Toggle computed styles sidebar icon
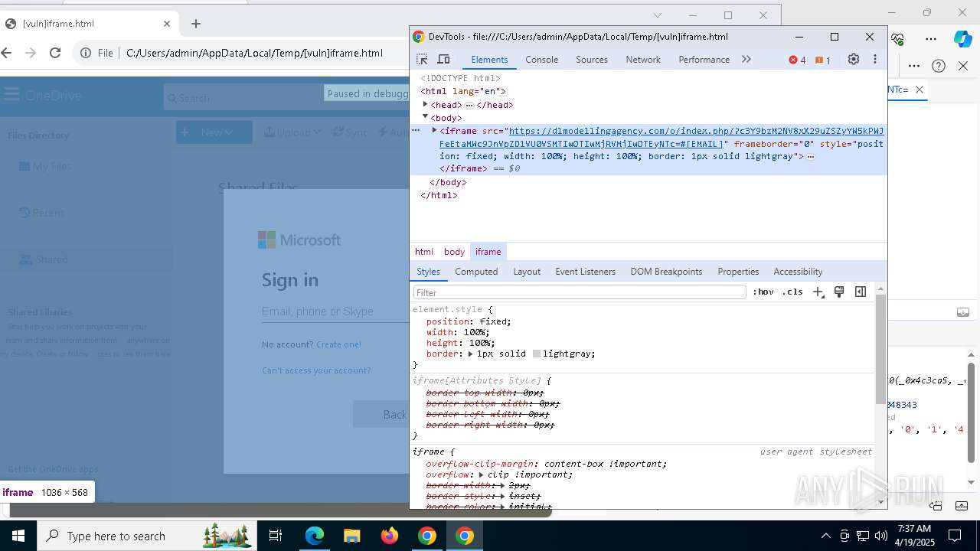The image size is (980, 551). click(x=861, y=292)
